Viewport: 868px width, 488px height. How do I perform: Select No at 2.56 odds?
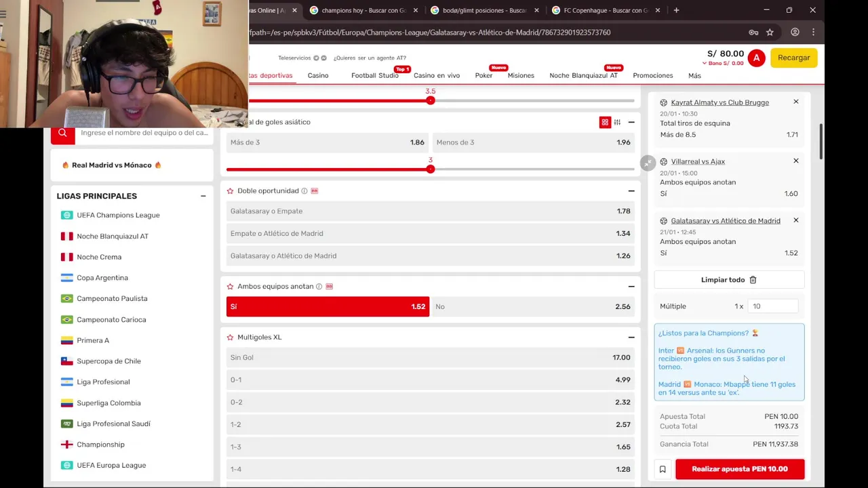point(533,306)
